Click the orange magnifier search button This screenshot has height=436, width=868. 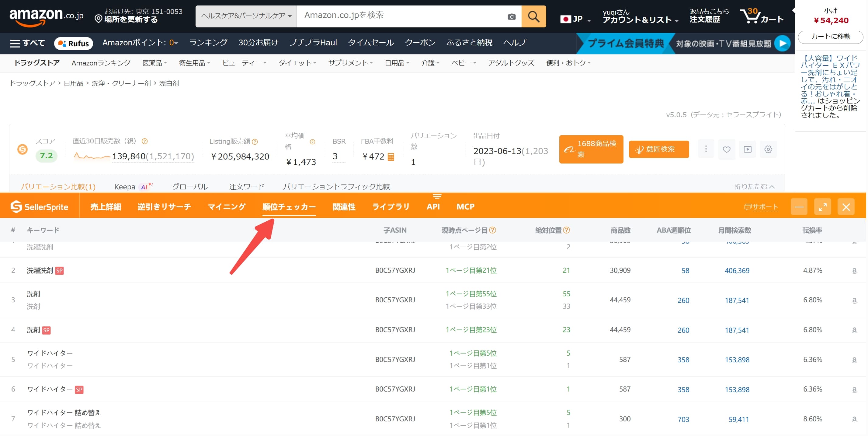534,16
